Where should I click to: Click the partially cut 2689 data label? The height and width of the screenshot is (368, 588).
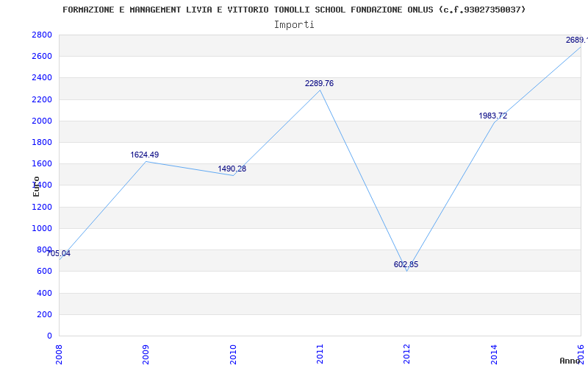pos(577,40)
